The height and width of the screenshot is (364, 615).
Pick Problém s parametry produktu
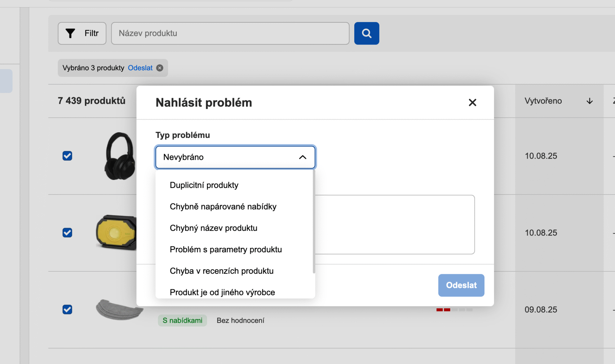click(x=226, y=249)
